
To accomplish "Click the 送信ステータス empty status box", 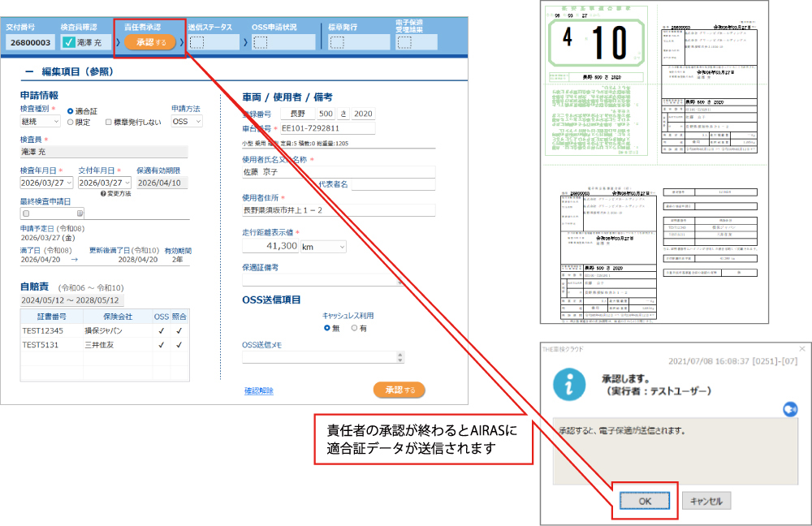I will (x=197, y=43).
